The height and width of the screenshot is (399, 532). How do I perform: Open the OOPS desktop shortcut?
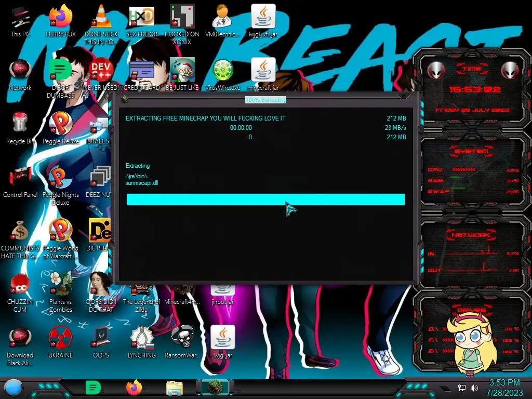101,343
